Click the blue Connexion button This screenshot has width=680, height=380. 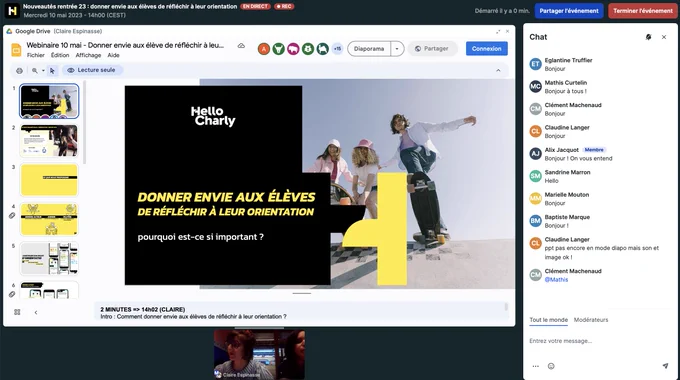click(x=487, y=49)
